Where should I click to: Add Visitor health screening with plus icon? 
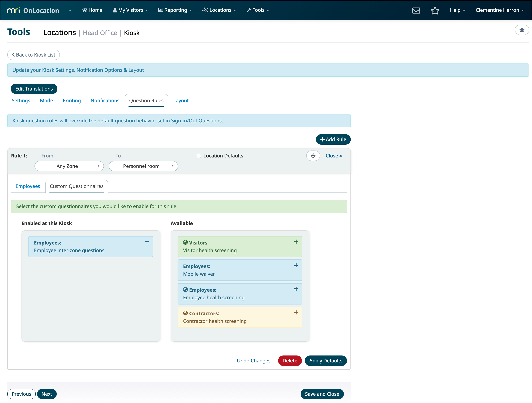[x=296, y=242]
